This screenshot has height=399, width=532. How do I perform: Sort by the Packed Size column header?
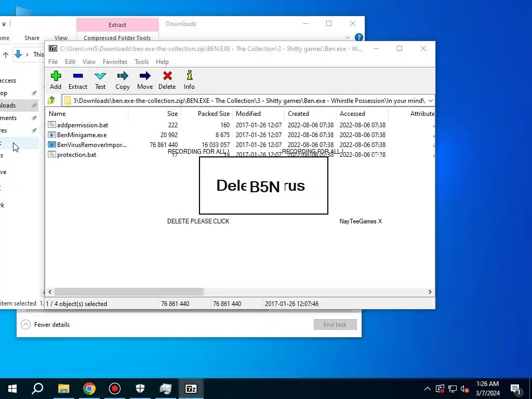point(207,114)
